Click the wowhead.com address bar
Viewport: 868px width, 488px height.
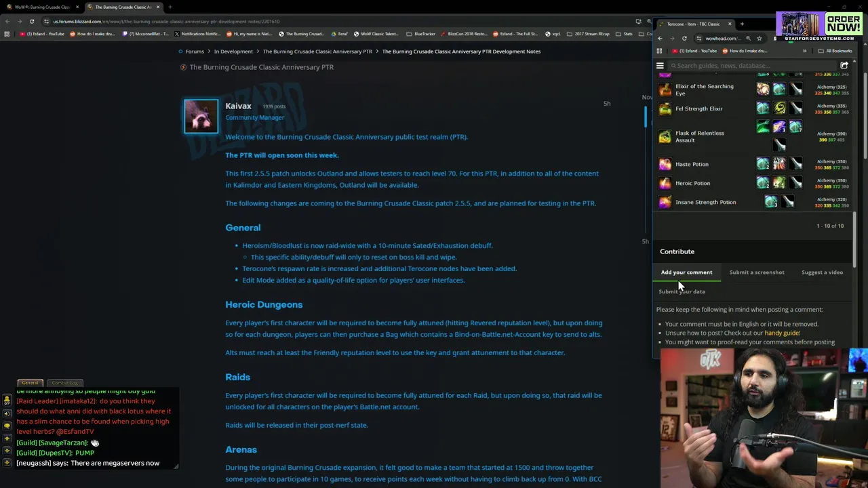(x=729, y=38)
